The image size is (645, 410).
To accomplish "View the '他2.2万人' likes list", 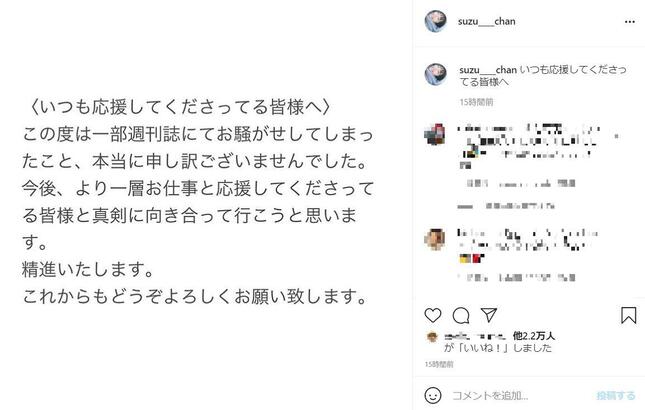I will 534,336.
